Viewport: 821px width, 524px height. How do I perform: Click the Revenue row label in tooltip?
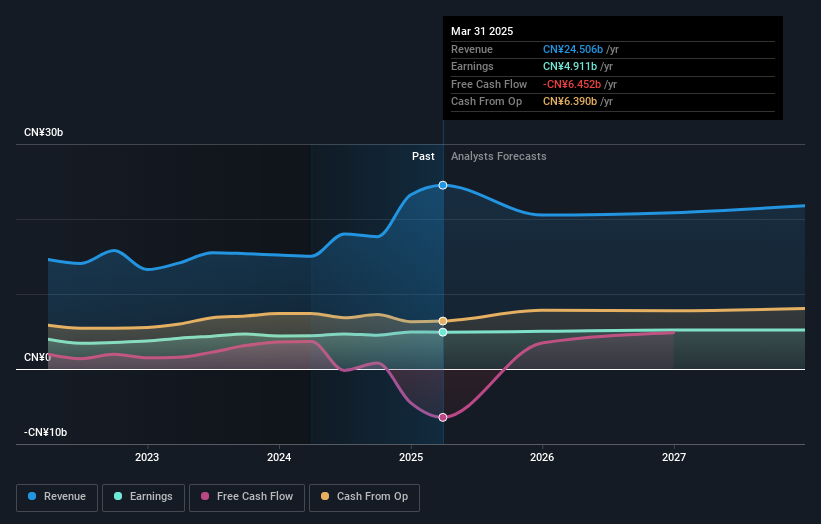coord(472,49)
